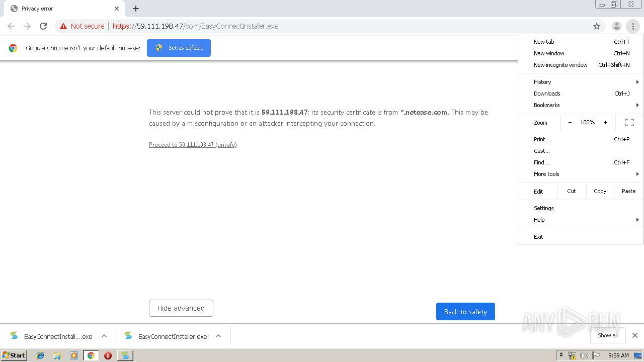Expand the Help submenu
Image resolution: width=644 pixels, height=362 pixels.
click(581, 220)
